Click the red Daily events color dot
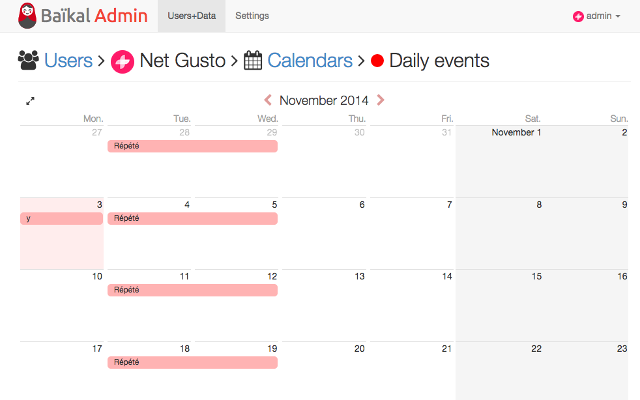640x400 pixels. coord(377,61)
